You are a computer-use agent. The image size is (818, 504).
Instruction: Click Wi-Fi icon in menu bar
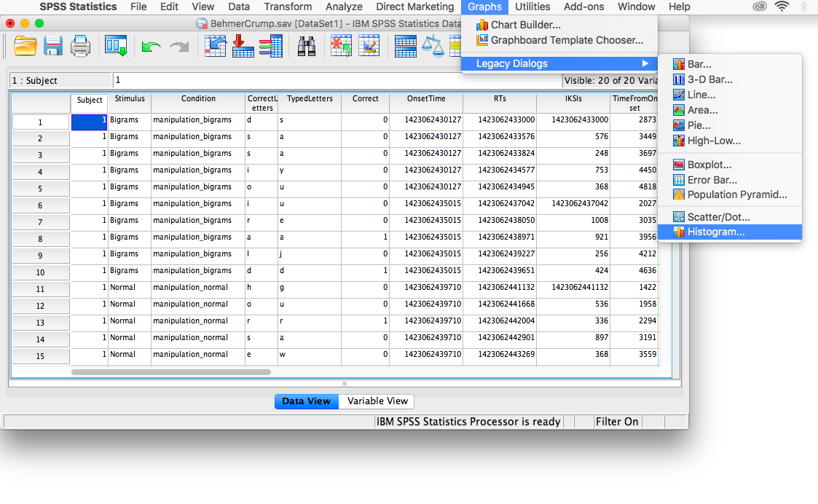pos(782,7)
